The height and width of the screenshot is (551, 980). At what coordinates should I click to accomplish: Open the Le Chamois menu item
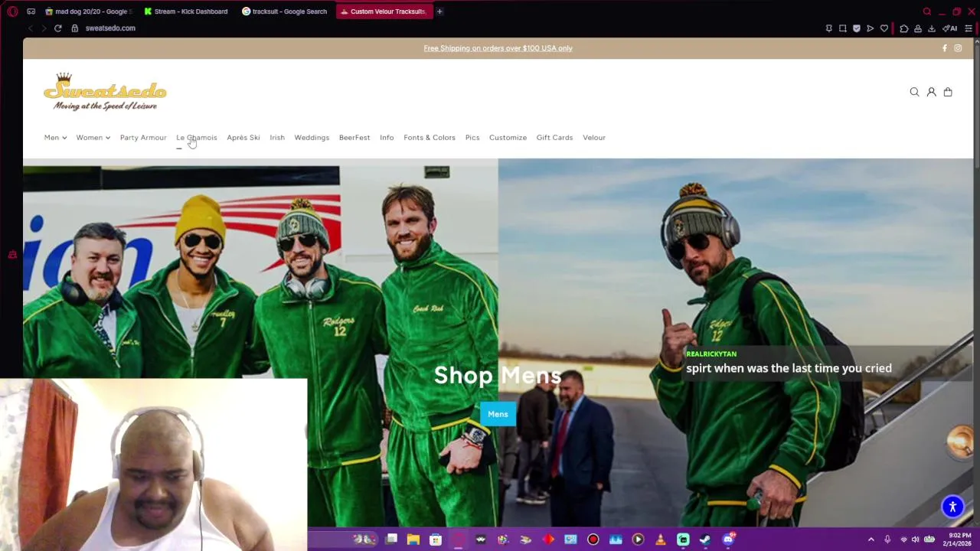coord(197,138)
